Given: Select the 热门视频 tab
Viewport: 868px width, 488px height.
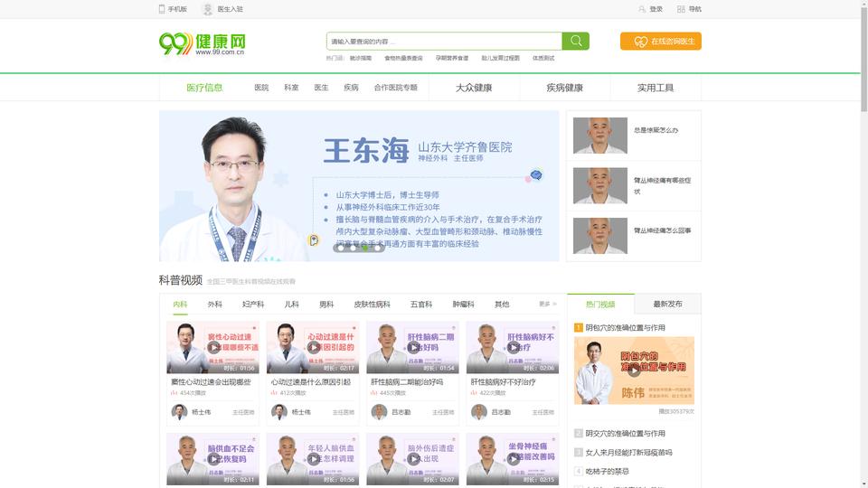Looking at the screenshot, I should (600, 305).
